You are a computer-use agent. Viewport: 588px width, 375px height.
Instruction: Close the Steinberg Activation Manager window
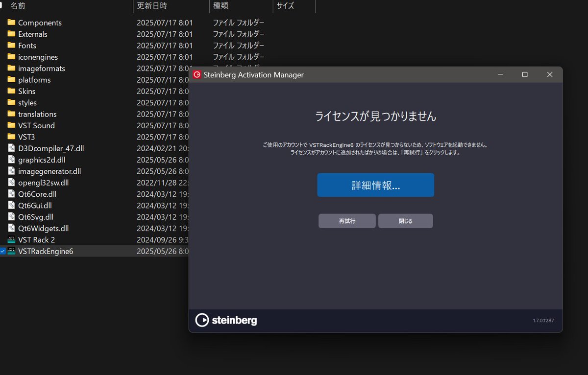coord(550,74)
